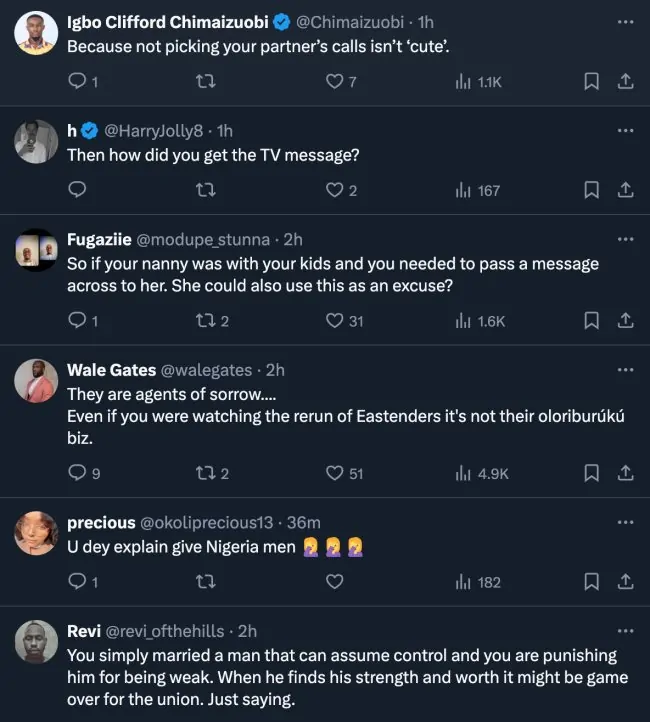Open the precious display name link
The width and height of the screenshot is (650, 722).
click(x=101, y=522)
